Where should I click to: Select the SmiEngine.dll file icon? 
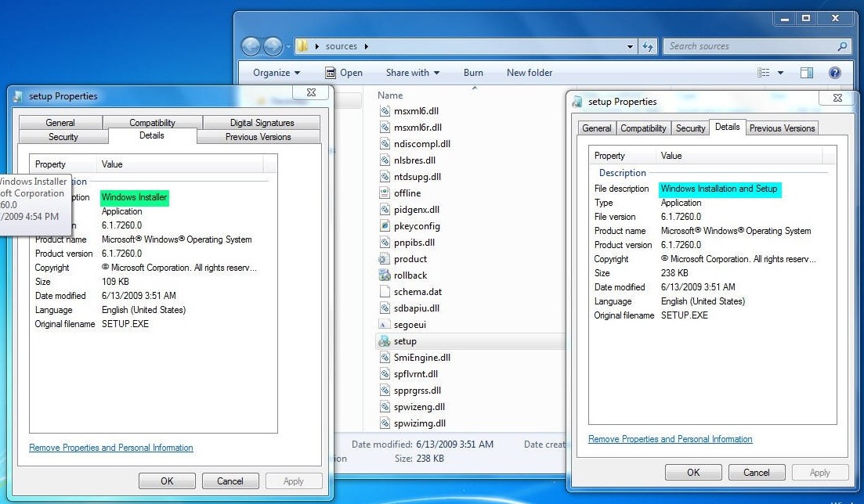tap(385, 358)
